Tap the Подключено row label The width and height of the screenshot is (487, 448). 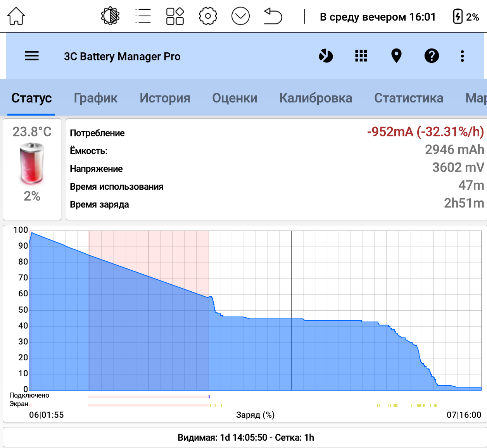(29, 395)
